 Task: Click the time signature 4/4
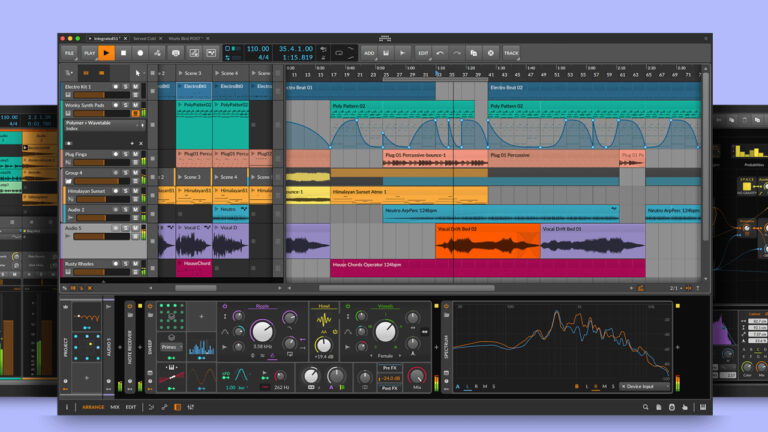click(263, 57)
